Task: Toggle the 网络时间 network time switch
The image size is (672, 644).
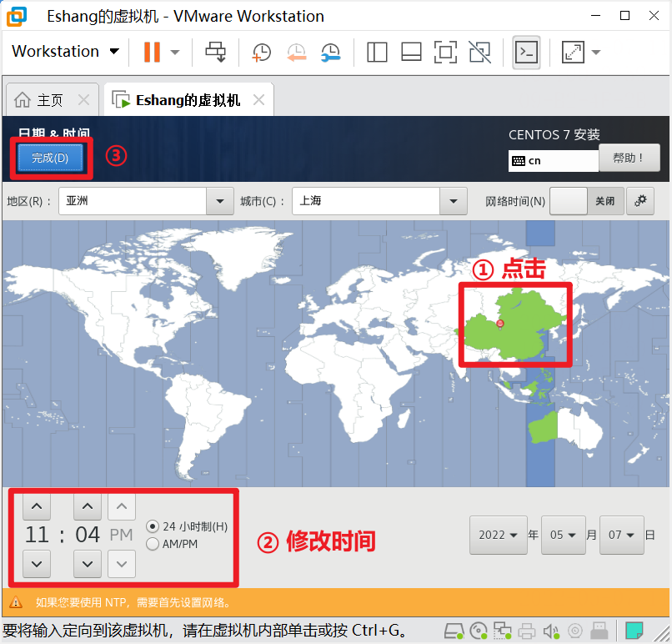Action: tap(587, 201)
